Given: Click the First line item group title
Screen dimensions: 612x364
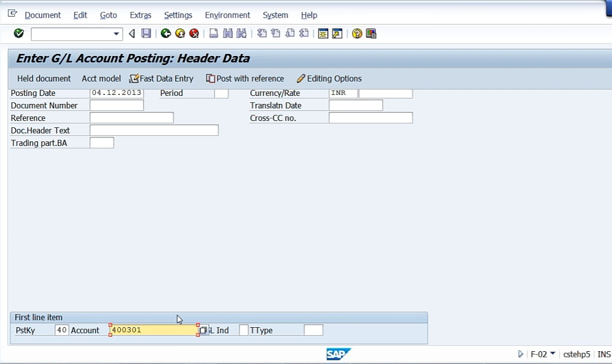Looking at the screenshot, I should [38, 318].
